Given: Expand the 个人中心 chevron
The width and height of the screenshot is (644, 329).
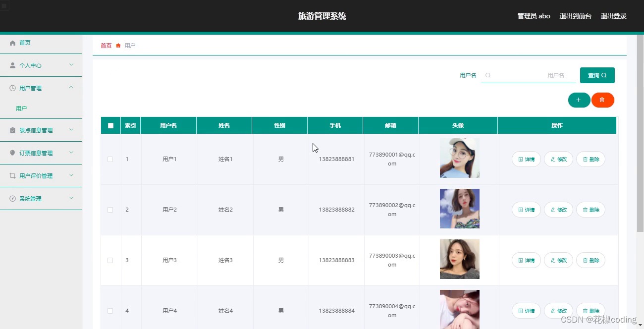Looking at the screenshot, I should point(71,65).
